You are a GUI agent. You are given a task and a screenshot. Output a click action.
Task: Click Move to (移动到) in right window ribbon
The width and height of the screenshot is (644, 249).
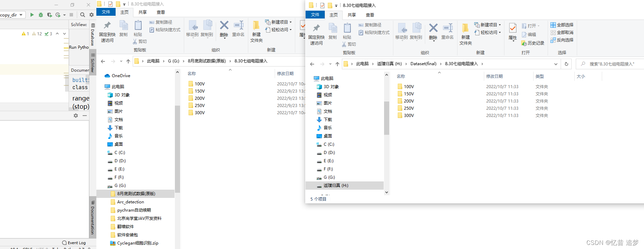point(402,31)
